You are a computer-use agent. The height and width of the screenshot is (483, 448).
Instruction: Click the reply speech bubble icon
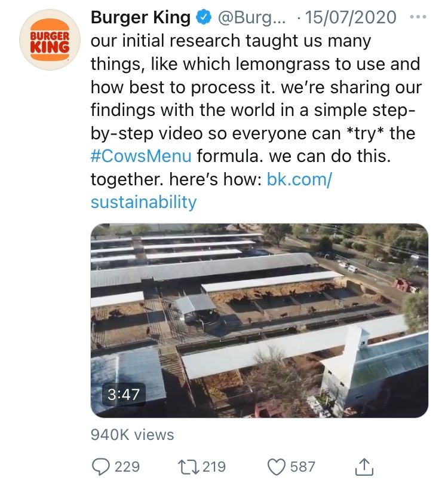[x=101, y=467]
